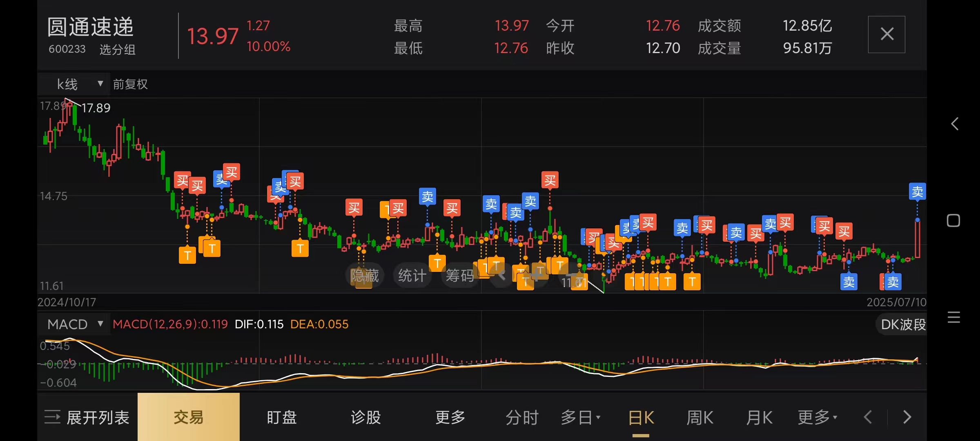Tap the current price 13.97
980x441 pixels.
point(213,36)
